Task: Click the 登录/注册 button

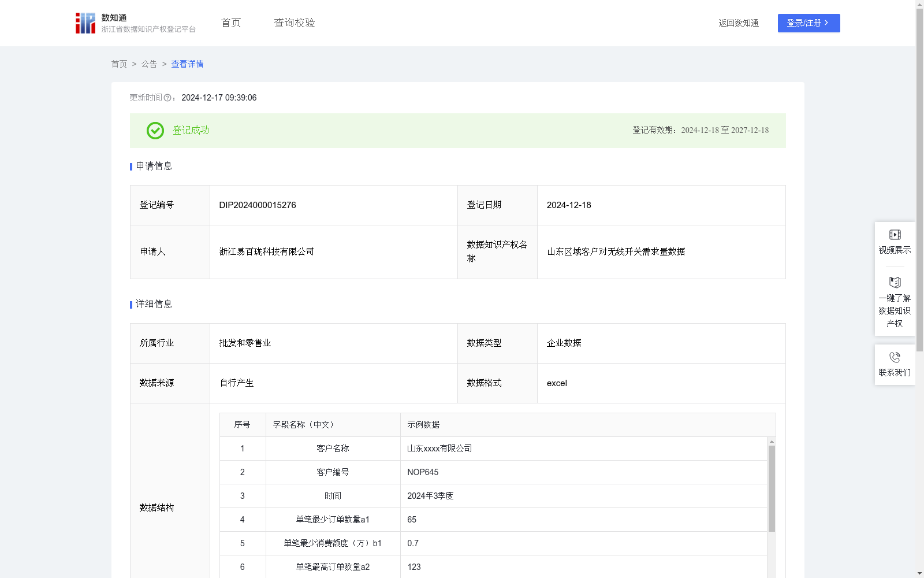Action: click(x=808, y=23)
